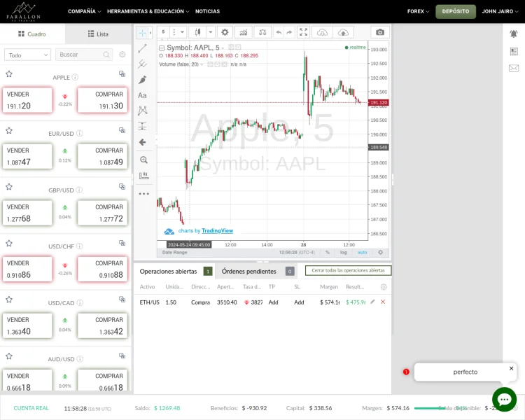This screenshot has height=420, width=525.
Task: Mark AUD/USD as favorite
Action: [x=9, y=356]
